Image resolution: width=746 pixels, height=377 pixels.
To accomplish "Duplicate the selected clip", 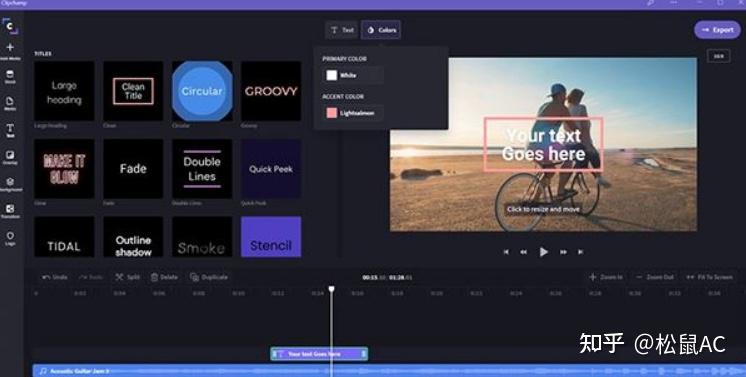I will click(x=209, y=277).
